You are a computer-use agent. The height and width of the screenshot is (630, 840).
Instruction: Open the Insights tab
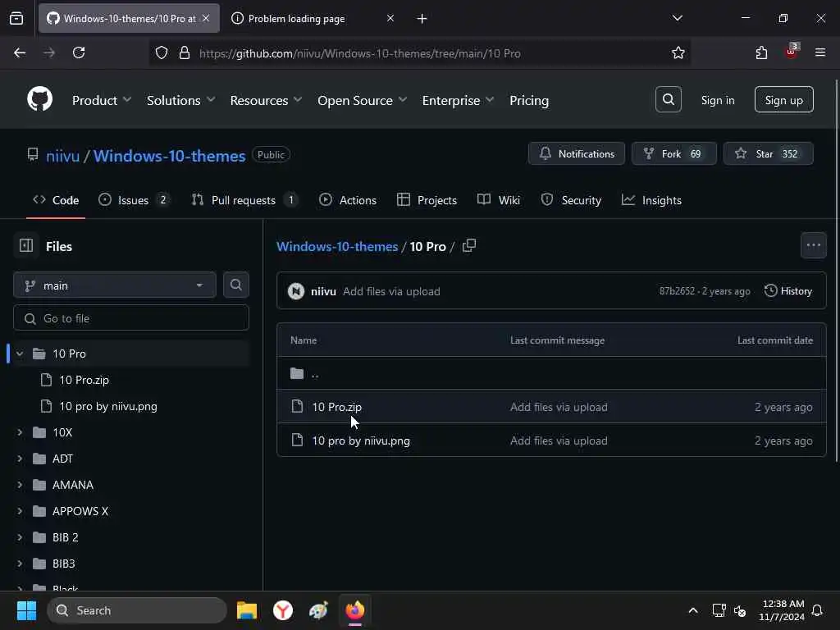[x=651, y=200]
